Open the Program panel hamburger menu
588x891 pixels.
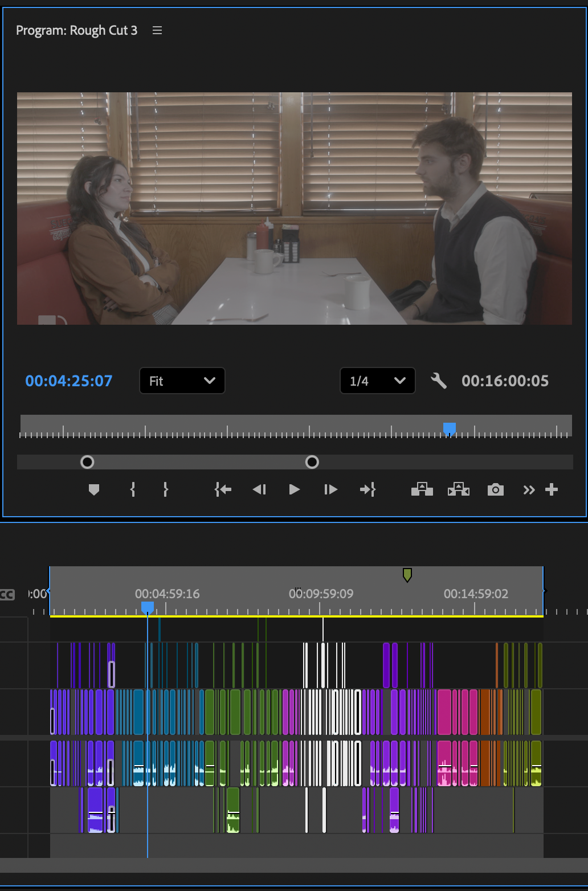point(157,31)
